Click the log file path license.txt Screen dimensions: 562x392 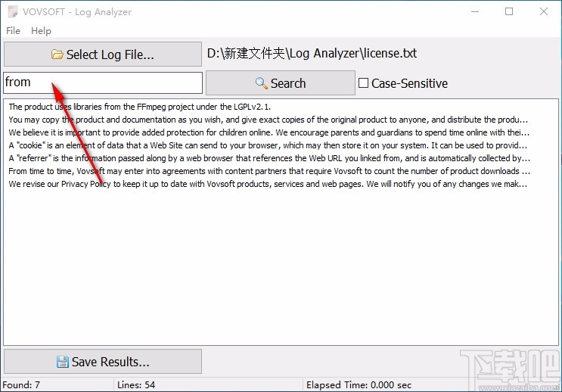[x=312, y=54]
